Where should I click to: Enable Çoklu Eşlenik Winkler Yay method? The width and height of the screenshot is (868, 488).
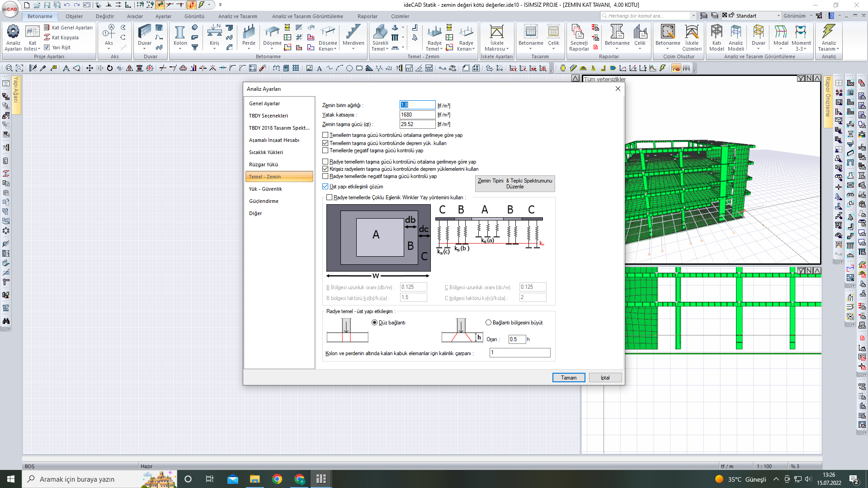pos(330,197)
